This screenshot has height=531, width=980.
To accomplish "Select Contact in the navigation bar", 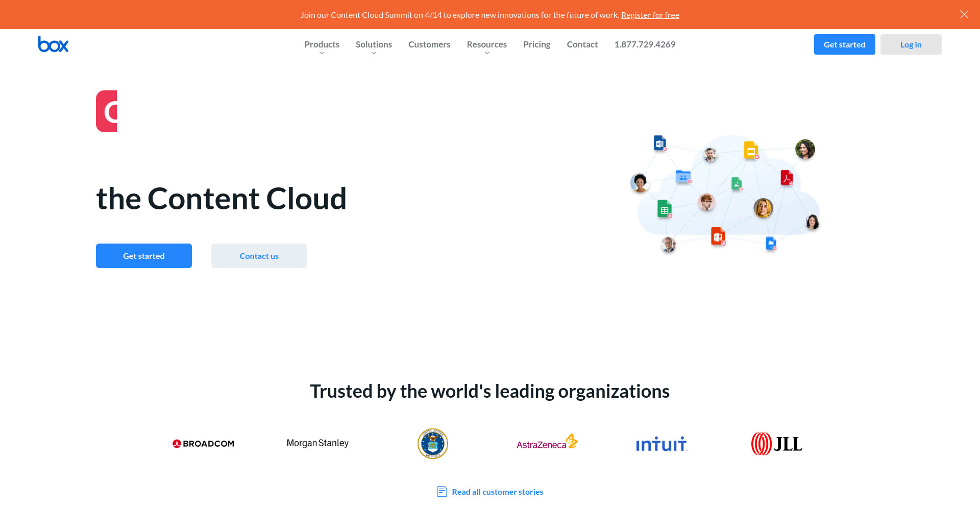I will 582,44.
